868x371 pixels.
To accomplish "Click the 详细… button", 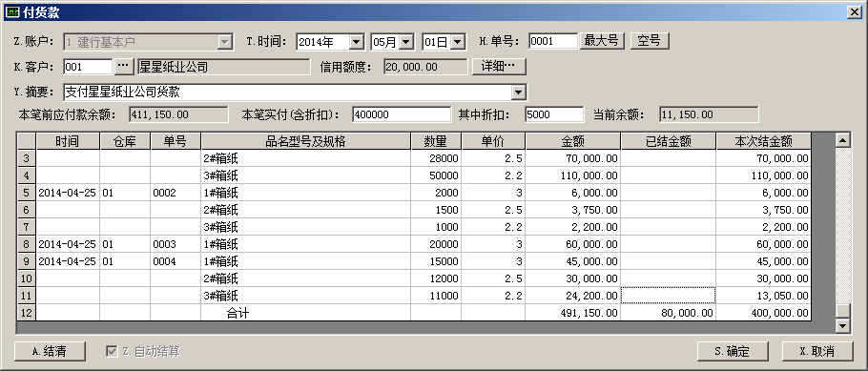I will [499, 67].
